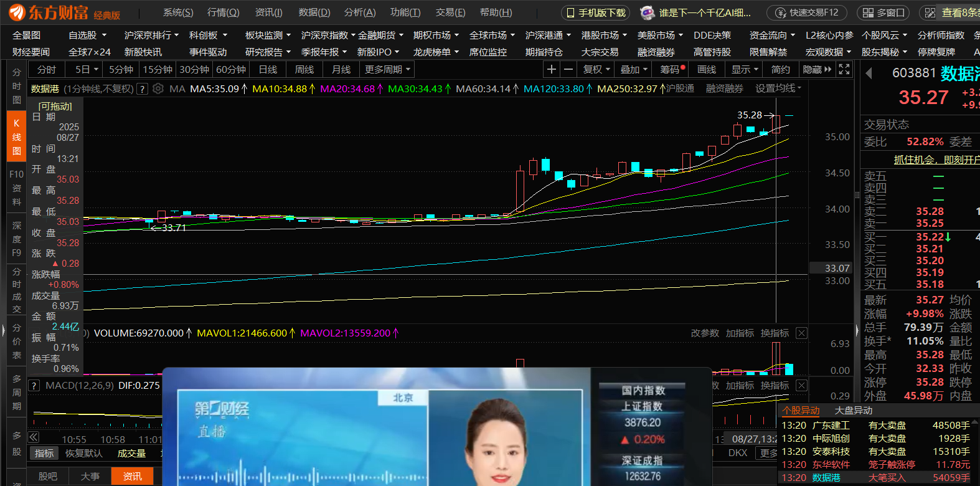Open the 抓住机会，即刻开户 link
The width and height of the screenshot is (980, 486).
coord(936,160)
